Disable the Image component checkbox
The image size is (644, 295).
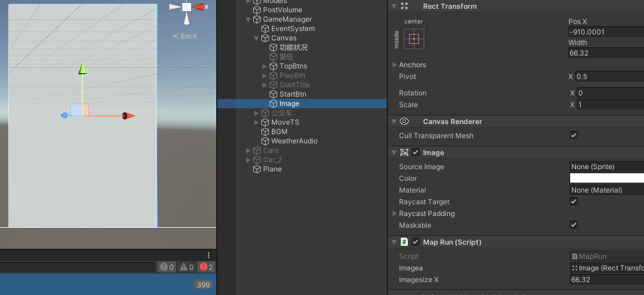pyautogui.click(x=415, y=153)
